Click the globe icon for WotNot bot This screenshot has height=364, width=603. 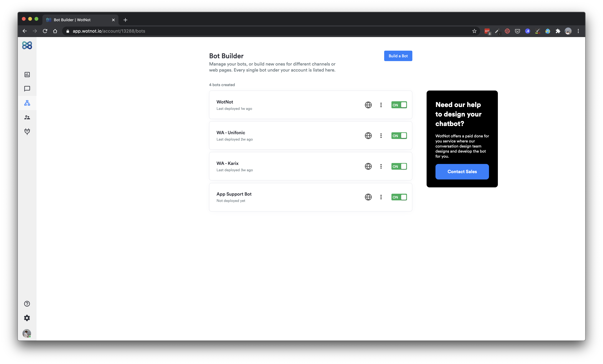click(x=368, y=105)
